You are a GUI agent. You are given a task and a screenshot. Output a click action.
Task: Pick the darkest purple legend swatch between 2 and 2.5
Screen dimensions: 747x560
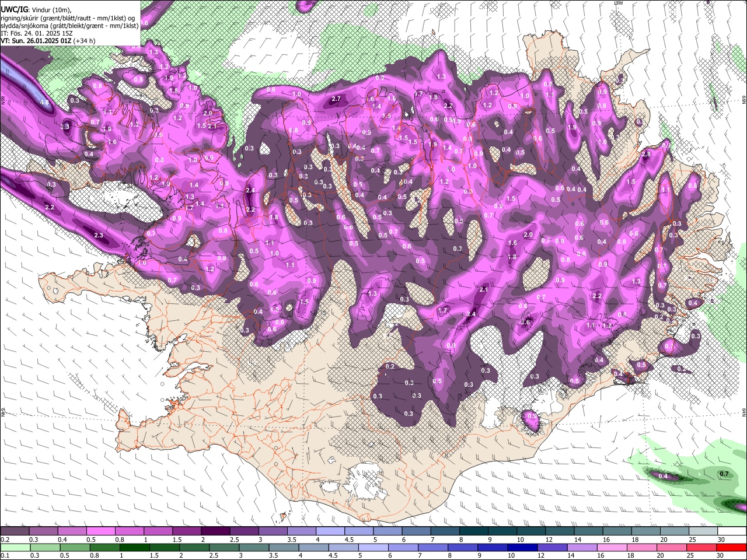pos(215,531)
